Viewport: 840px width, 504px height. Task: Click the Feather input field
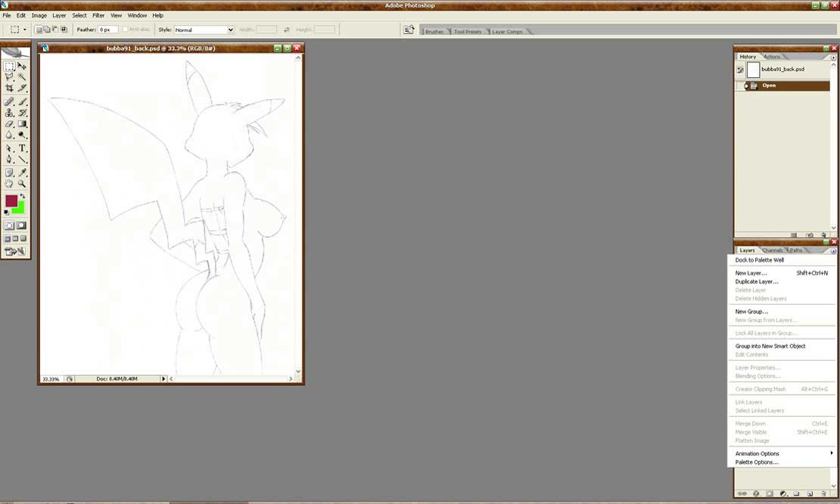tap(108, 30)
